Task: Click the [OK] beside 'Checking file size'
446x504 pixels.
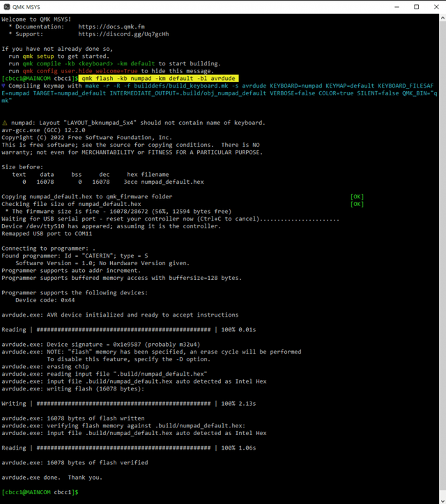Action: 357,205
